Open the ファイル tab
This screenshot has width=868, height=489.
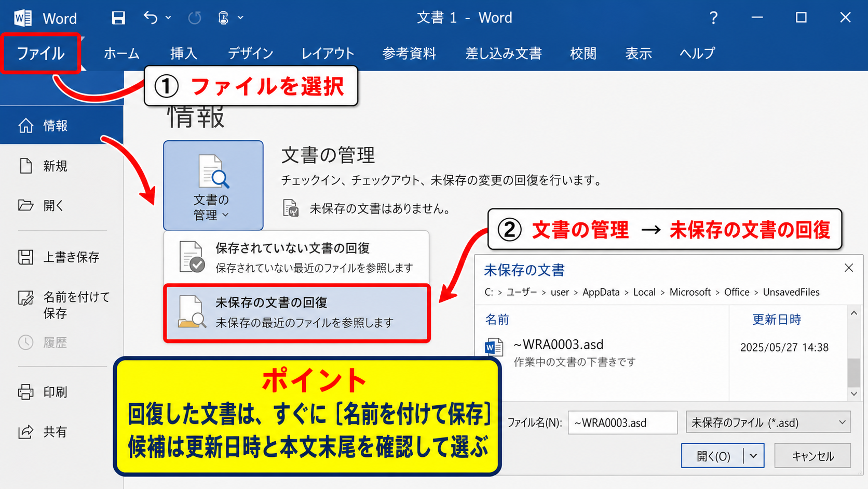pyautogui.click(x=40, y=53)
